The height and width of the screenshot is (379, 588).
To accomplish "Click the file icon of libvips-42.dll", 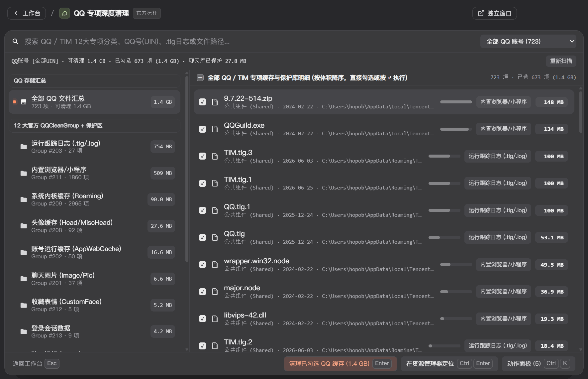I will click(215, 319).
